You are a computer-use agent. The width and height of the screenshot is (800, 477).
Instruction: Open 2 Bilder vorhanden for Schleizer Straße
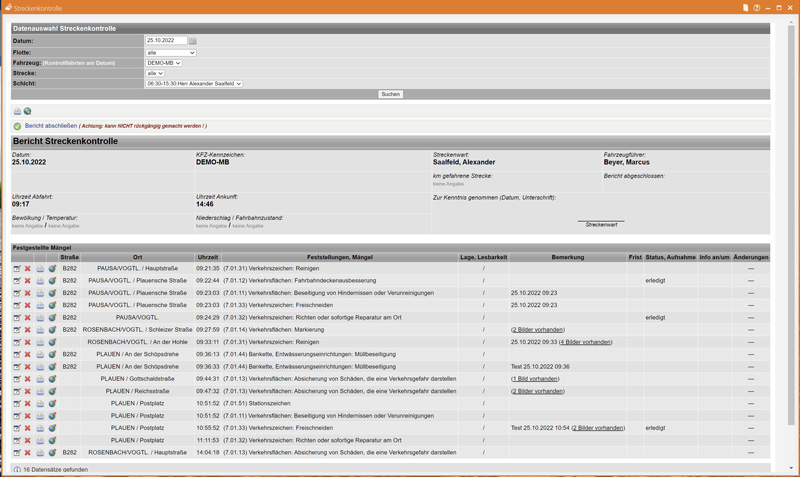pos(538,330)
